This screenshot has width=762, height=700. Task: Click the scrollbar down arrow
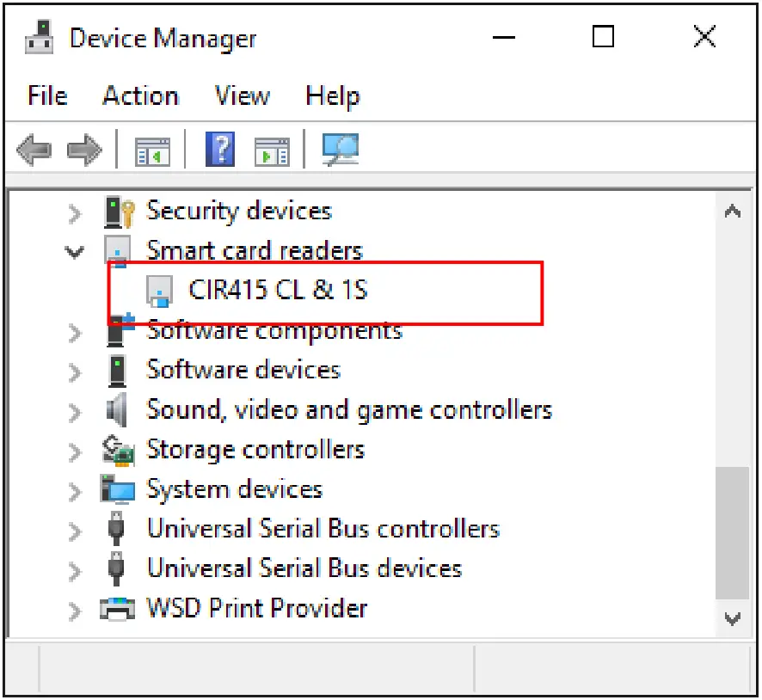[733, 617]
